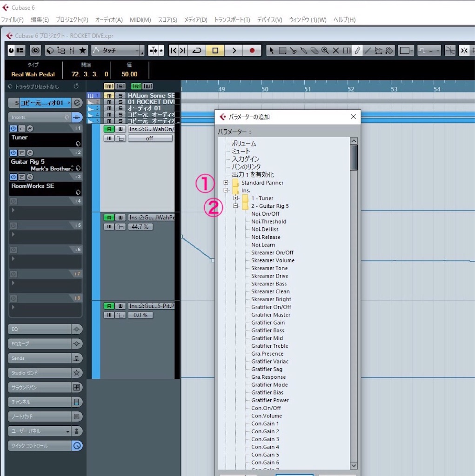
Task: Select the Split scissors tool
Action: coord(293,51)
